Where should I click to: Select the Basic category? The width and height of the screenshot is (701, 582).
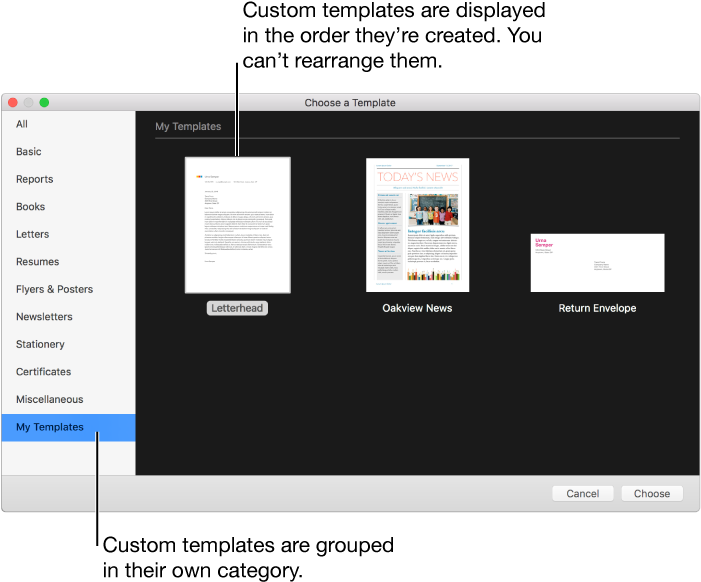tap(29, 152)
